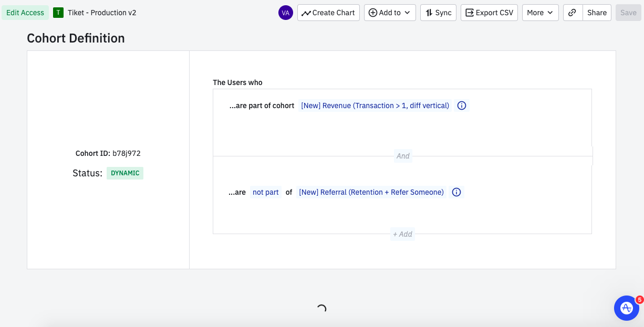Click the copy link icon
This screenshot has width=644, height=327.
click(573, 13)
